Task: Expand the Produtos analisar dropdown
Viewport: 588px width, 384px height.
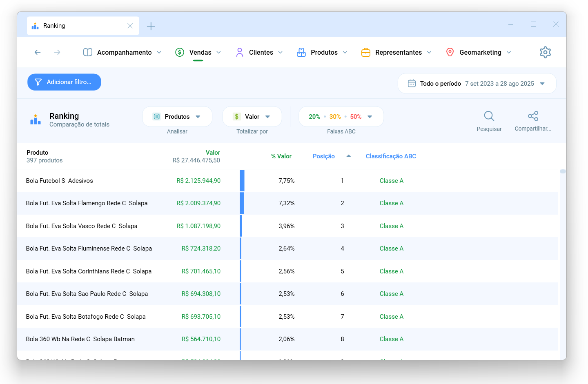Action: coord(177,117)
